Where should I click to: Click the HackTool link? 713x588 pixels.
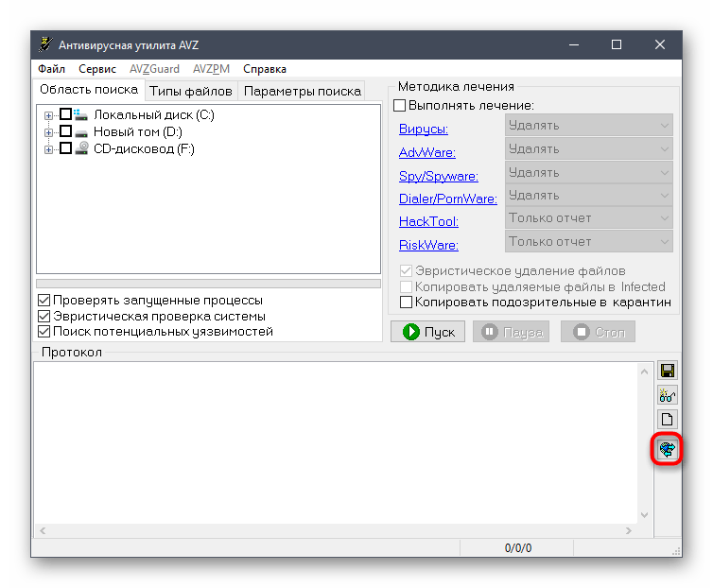(x=428, y=221)
